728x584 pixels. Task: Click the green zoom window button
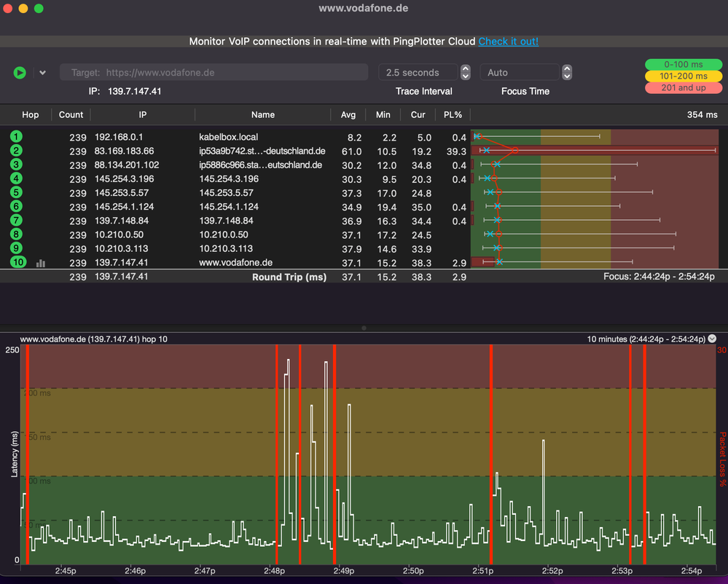click(39, 8)
